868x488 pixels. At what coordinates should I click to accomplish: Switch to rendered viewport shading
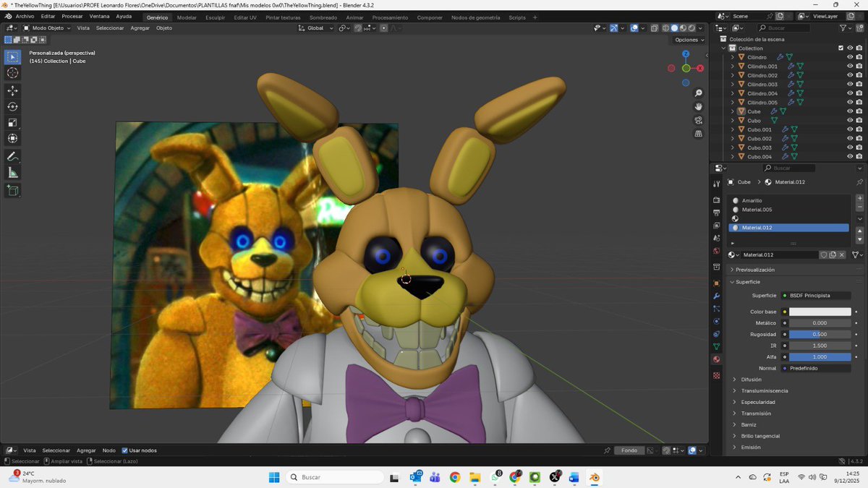click(692, 28)
